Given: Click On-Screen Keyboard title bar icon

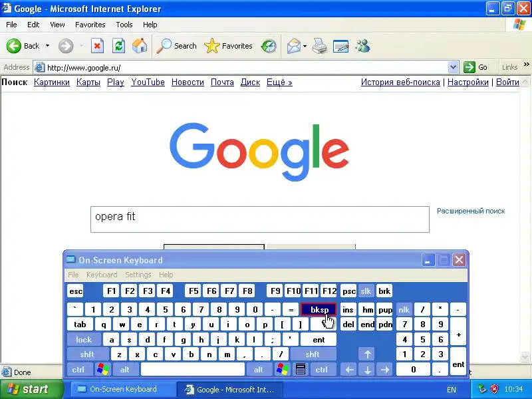Looking at the screenshot, I should click(x=70, y=259).
